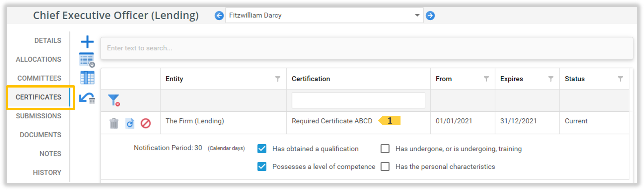
Task: Click the renew certificate refresh icon
Action: coord(130,123)
